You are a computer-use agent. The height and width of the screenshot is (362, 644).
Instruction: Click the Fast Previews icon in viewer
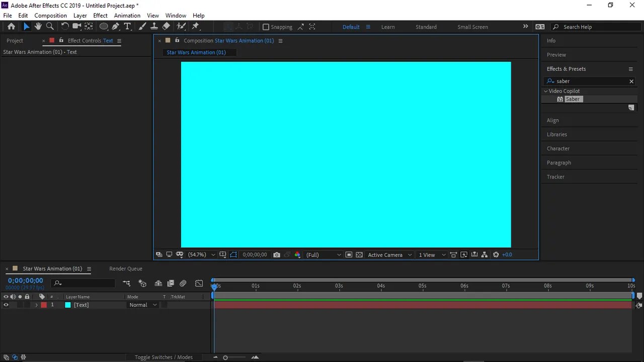(464, 255)
